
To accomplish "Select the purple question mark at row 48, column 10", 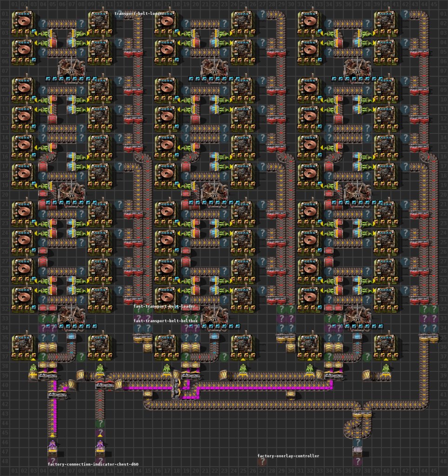I will (x=100, y=462).
